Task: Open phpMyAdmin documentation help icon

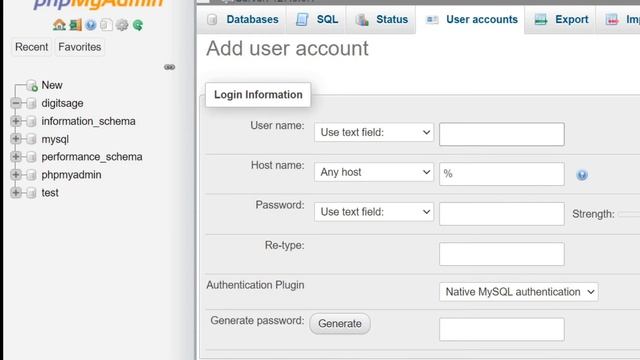Action: 91,25
